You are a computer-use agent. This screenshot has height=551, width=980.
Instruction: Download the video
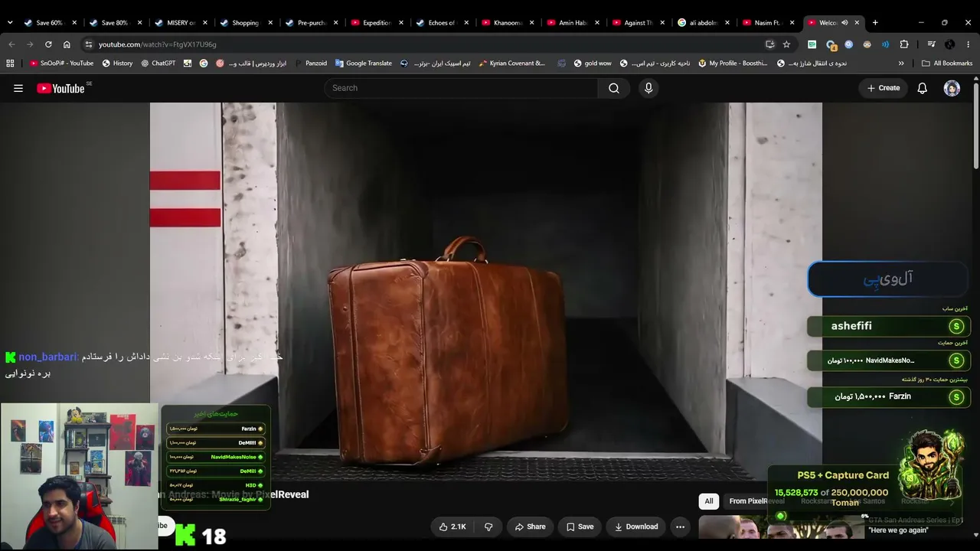click(x=635, y=527)
